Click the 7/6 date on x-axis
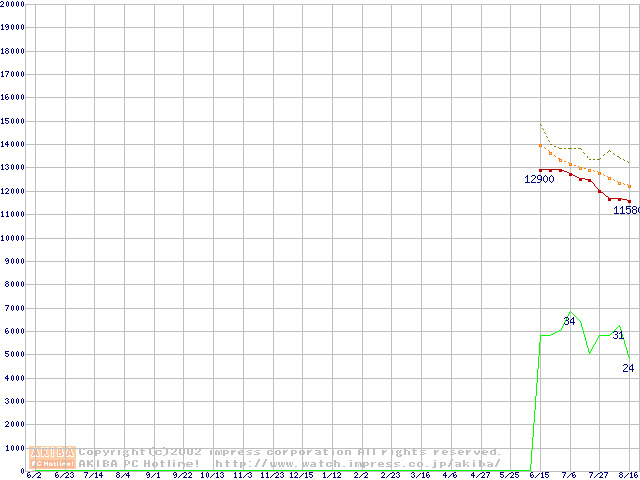Image resolution: width=640 pixels, height=480 pixels. pyautogui.click(x=569, y=475)
